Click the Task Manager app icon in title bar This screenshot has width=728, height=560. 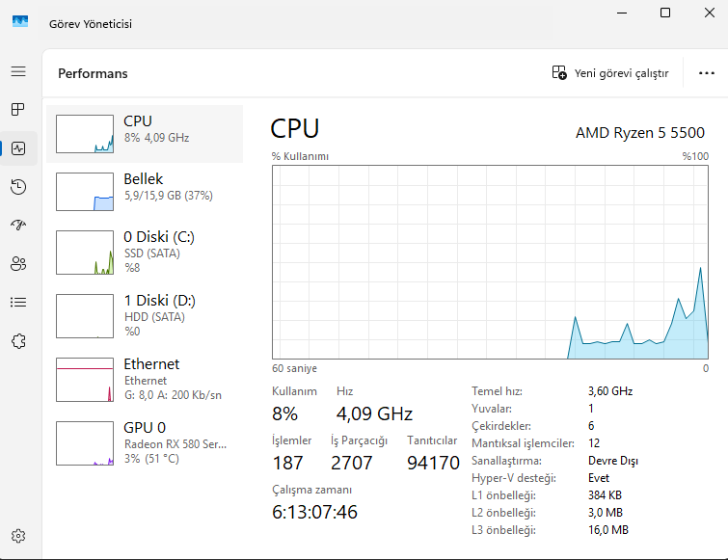[20, 22]
